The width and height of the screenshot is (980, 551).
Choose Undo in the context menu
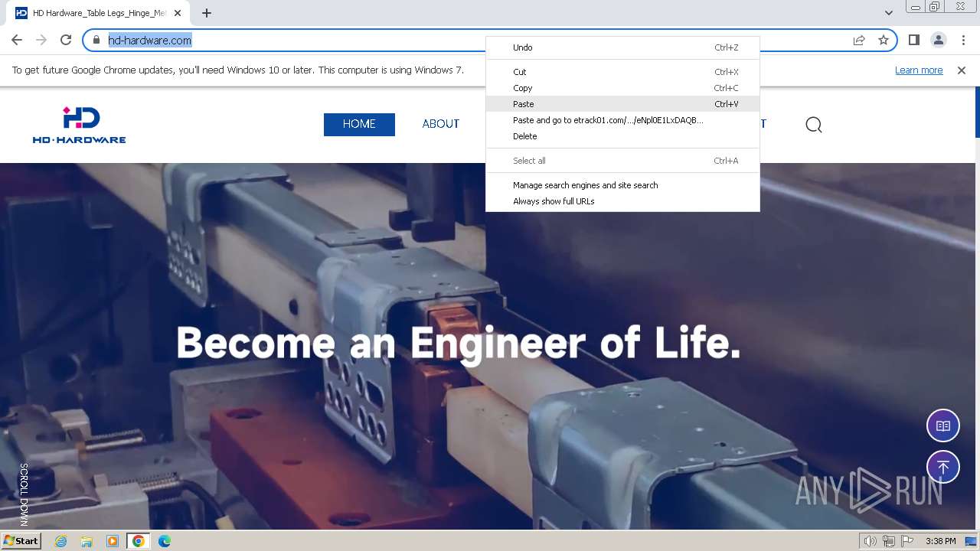[622, 47]
